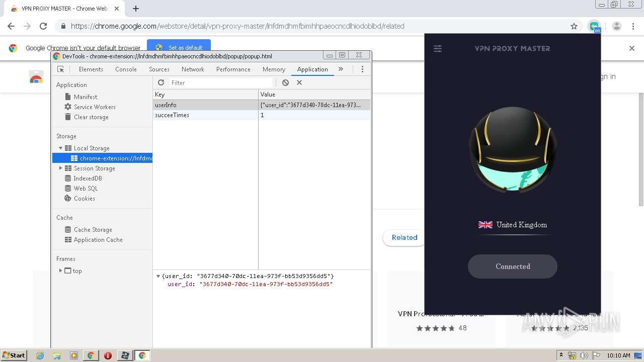The width and height of the screenshot is (644, 362).
Task: Open VPN Proxy Master settings menu icon
Action: coord(438,49)
